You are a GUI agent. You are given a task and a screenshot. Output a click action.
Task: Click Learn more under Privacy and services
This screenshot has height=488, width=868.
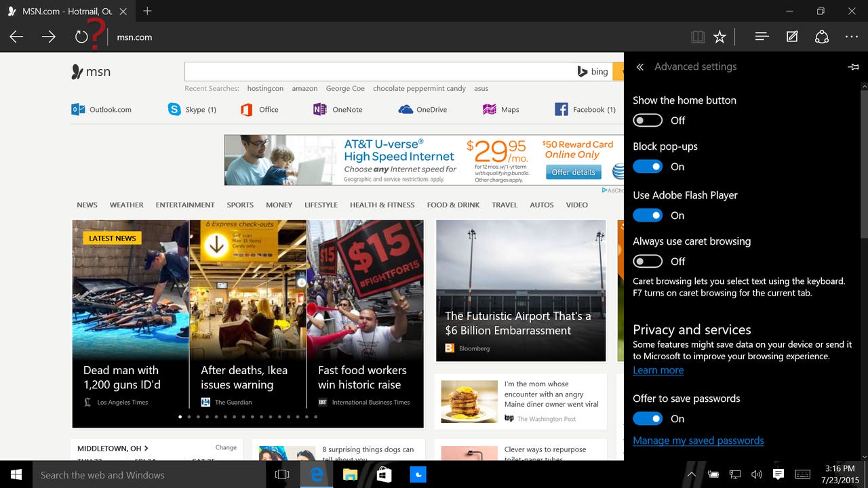tap(658, 370)
